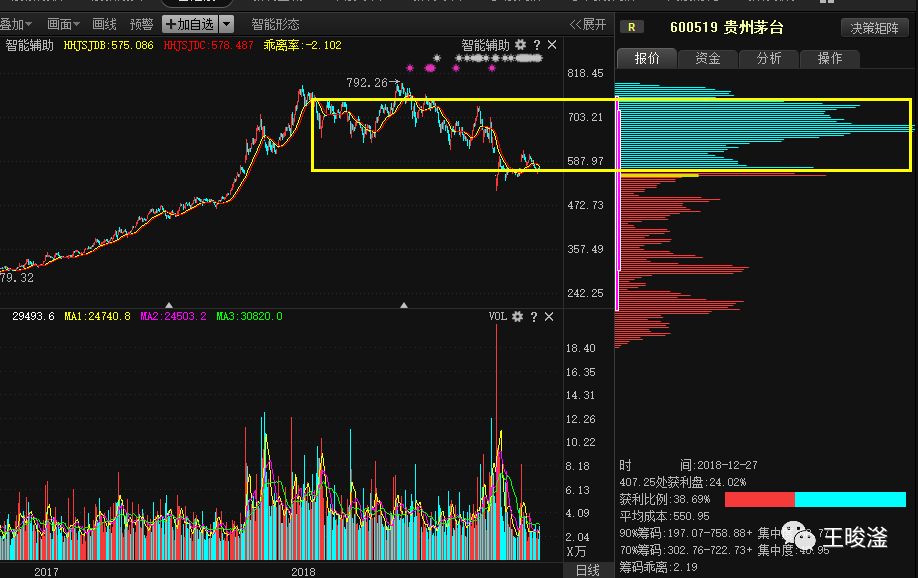Click the HHJSJDC:578.487 indicator value
Image resolution: width=918 pixels, height=578 pixels.
coord(208,45)
